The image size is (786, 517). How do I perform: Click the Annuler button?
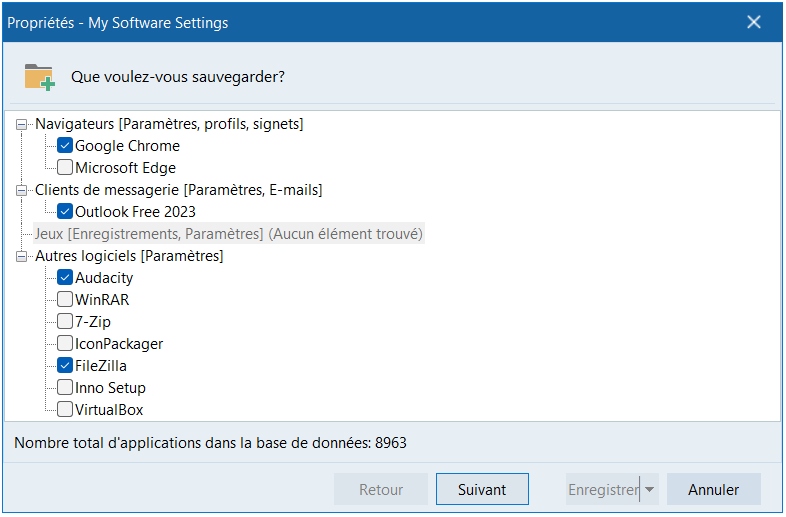click(713, 490)
